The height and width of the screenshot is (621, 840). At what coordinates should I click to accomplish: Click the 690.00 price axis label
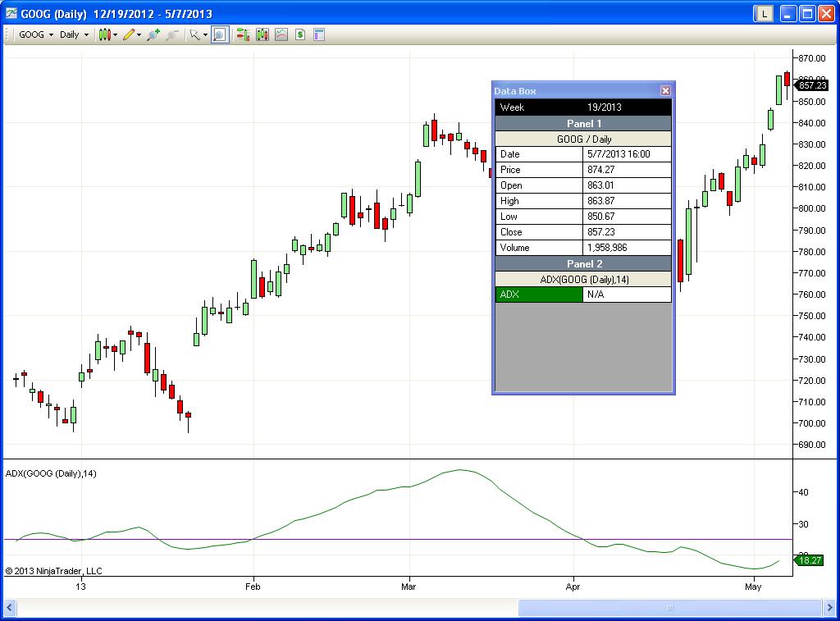pyautogui.click(x=811, y=444)
